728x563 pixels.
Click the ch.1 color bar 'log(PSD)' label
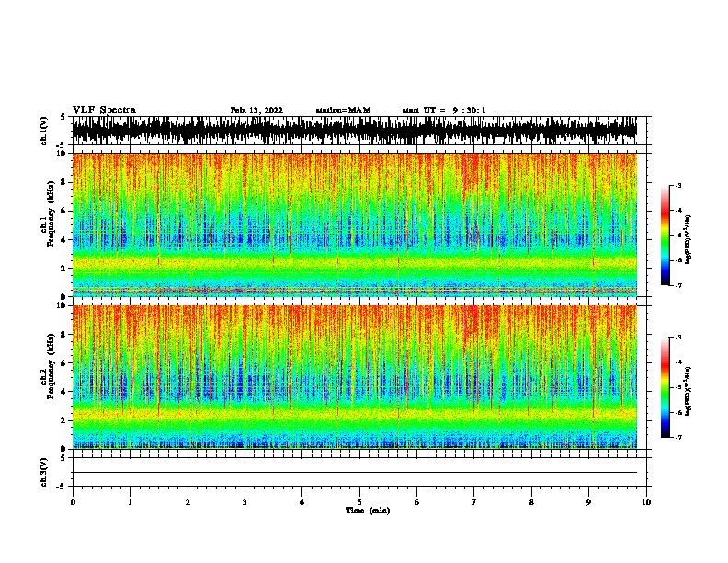click(x=688, y=239)
